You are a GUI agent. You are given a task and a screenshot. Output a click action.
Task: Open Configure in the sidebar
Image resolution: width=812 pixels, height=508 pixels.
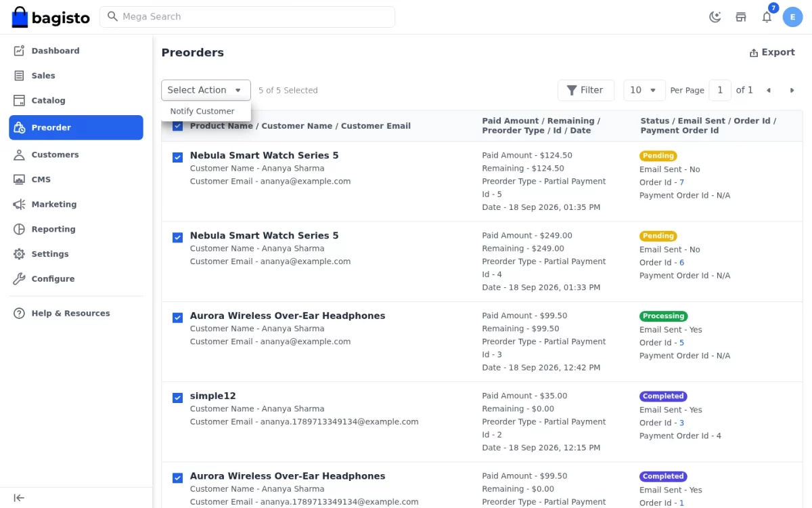click(x=76, y=278)
